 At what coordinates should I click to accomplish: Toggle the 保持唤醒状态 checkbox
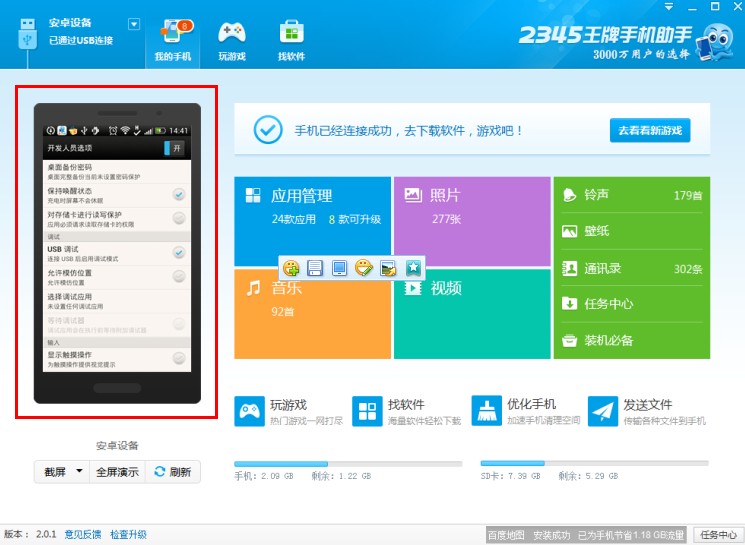[179, 194]
